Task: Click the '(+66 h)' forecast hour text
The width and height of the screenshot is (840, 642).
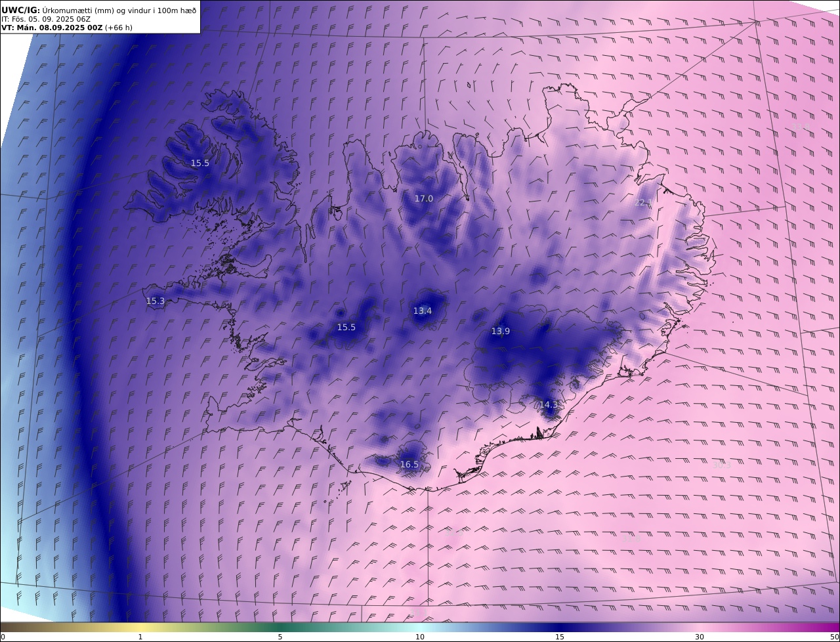Action: [119, 28]
